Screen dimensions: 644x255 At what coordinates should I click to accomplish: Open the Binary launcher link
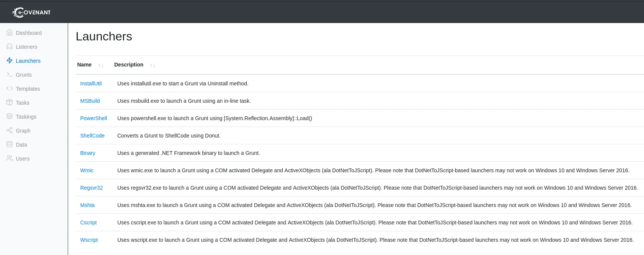pyautogui.click(x=88, y=153)
